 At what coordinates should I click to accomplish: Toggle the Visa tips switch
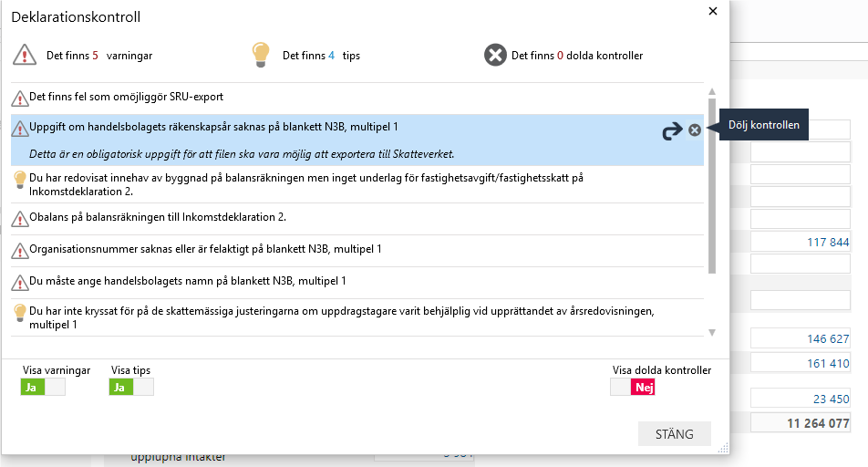[131, 388]
